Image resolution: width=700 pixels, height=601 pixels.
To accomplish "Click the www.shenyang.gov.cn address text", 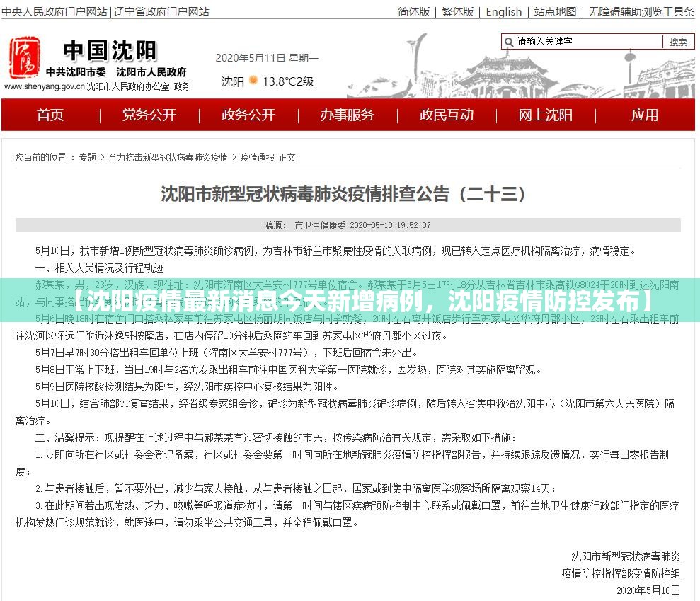I will 44,86.
